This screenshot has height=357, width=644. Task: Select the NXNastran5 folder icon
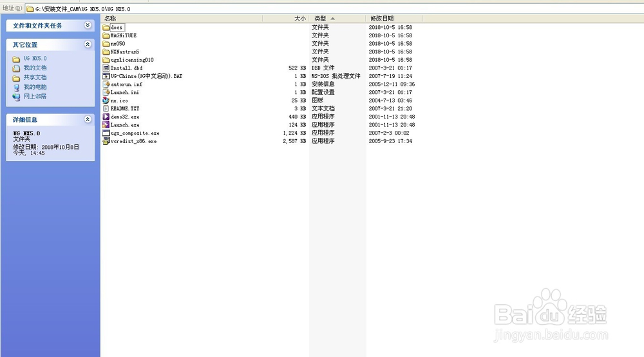(106, 52)
